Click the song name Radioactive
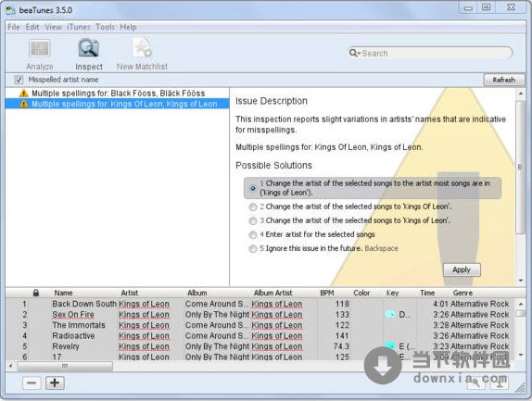 tap(73, 335)
